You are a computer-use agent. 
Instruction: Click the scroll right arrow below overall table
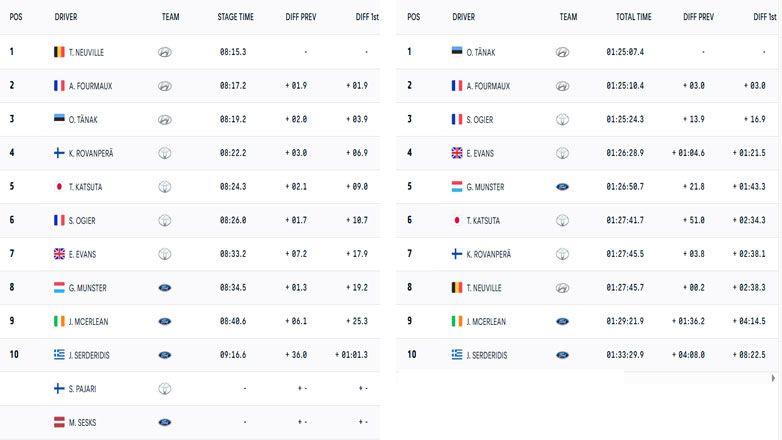coord(773,378)
